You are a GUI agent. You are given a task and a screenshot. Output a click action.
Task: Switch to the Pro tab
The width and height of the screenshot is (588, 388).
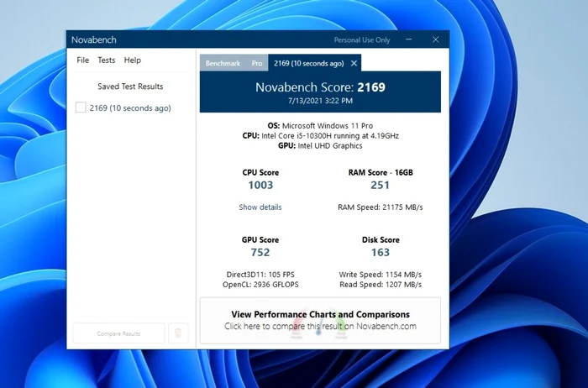tap(257, 63)
